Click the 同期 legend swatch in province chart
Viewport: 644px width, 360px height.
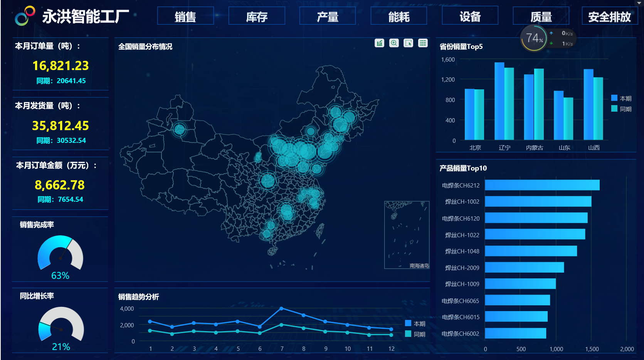click(614, 109)
